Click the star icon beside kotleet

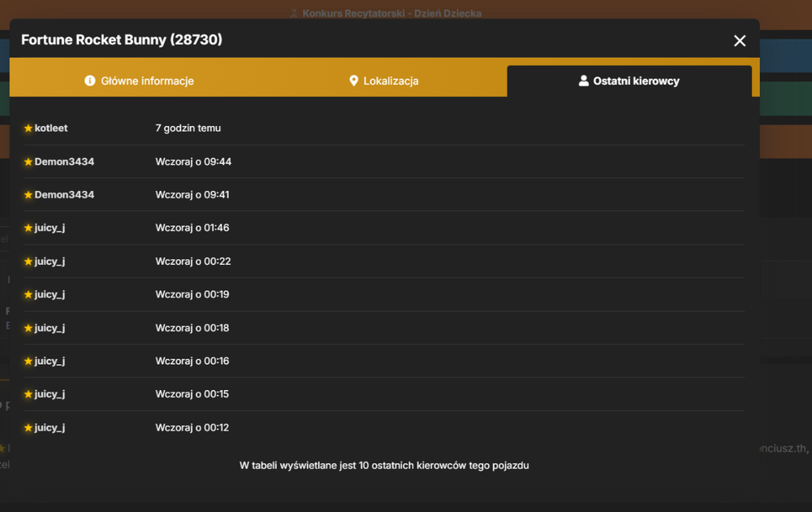[28, 128]
